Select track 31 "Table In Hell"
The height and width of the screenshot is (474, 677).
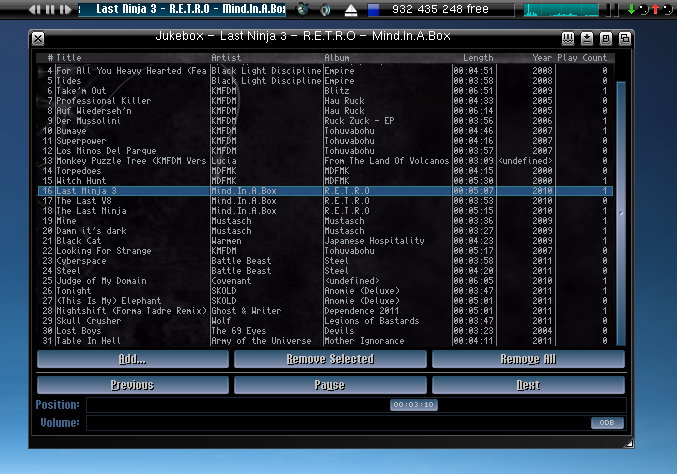pos(325,341)
